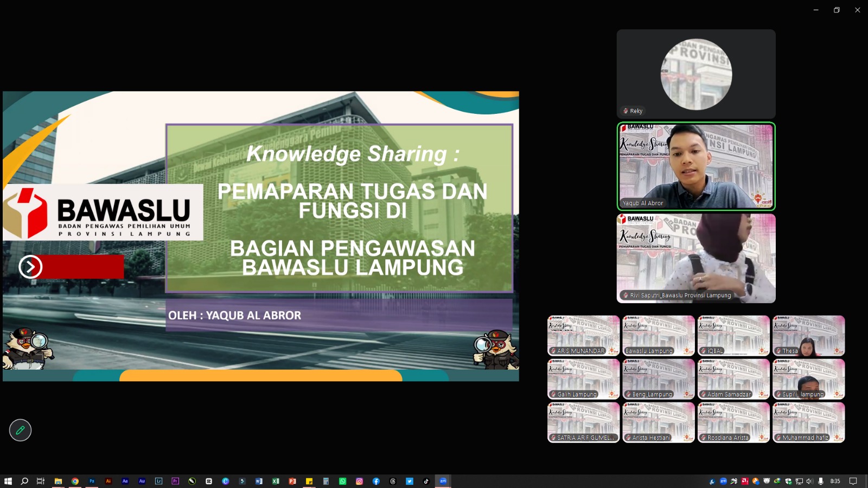This screenshot has height=488, width=868.
Task: Select ARIS MUNANDAR's participant thumbnail
Action: (x=584, y=336)
